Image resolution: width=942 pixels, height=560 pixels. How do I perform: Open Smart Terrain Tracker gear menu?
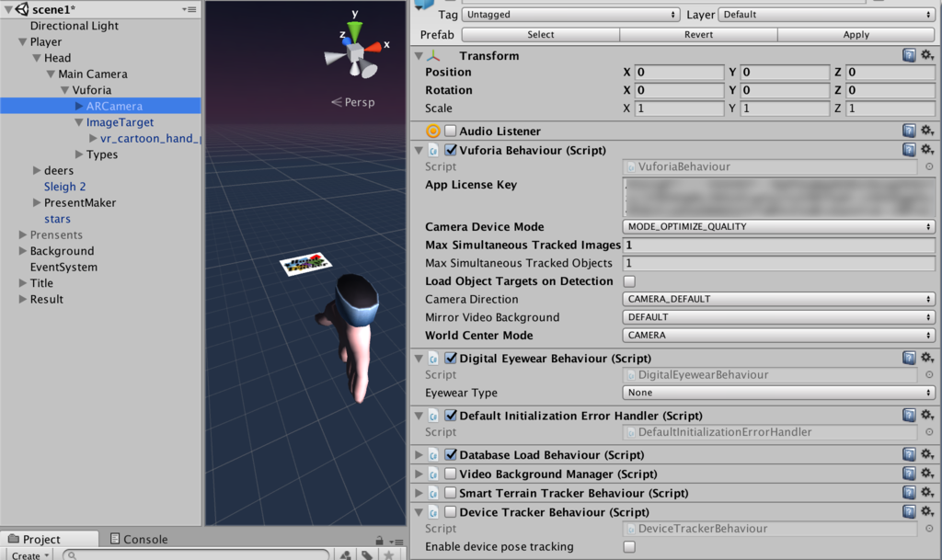tap(927, 493)
